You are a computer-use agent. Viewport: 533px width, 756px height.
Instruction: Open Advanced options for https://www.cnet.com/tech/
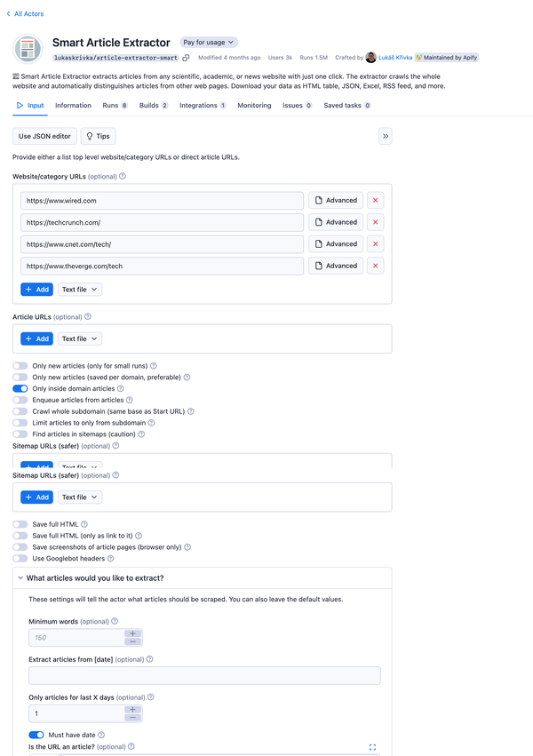click(336, 243)
